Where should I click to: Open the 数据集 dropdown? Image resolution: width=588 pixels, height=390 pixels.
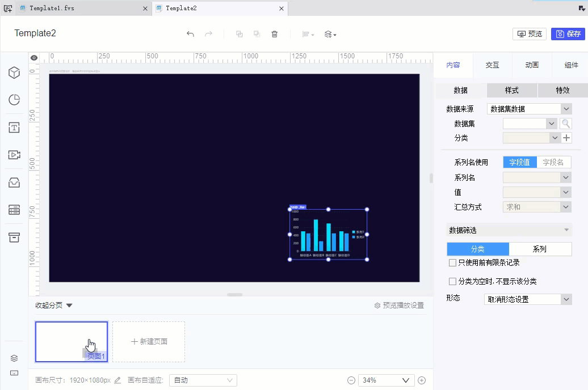530,123
